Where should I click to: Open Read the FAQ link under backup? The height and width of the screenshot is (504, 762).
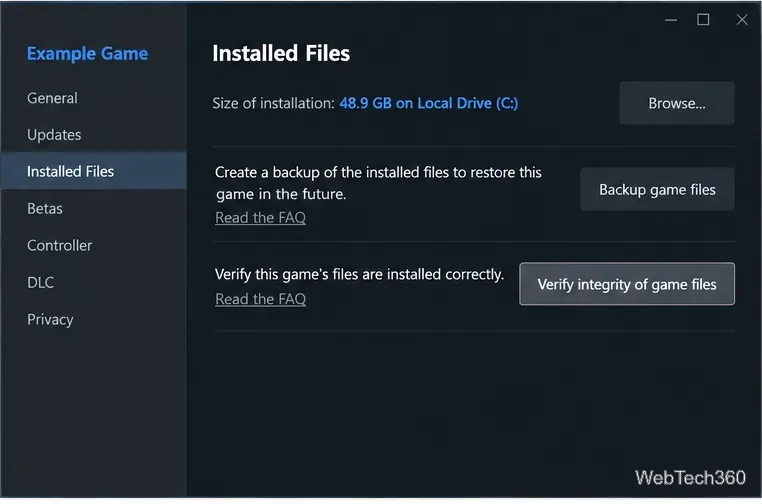[260, 217]
